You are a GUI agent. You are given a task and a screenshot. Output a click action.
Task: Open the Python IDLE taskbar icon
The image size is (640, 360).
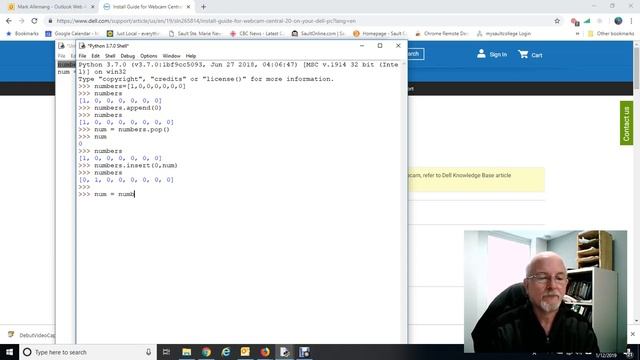click(x=284, y=352)
